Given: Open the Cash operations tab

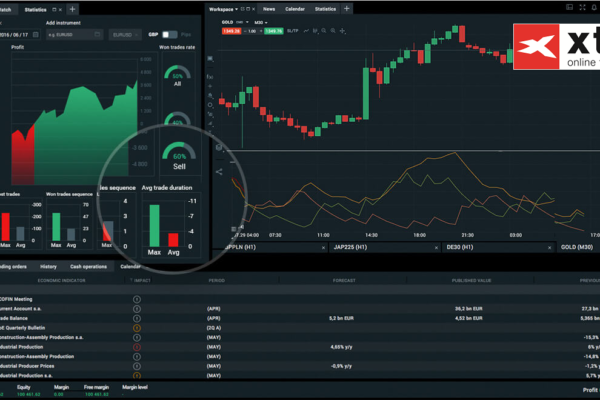Looking at the screenshot, I should click(88, 267).
